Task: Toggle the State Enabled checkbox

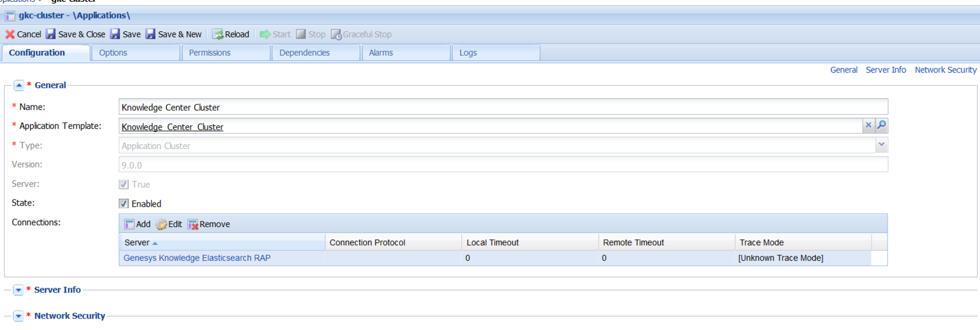Action: pos(124,204)
